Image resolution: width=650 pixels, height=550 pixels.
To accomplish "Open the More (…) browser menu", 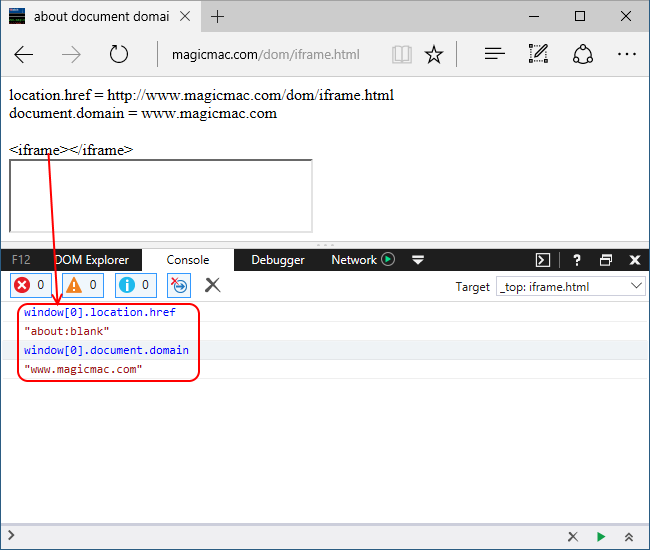I will tap(627, 55).
